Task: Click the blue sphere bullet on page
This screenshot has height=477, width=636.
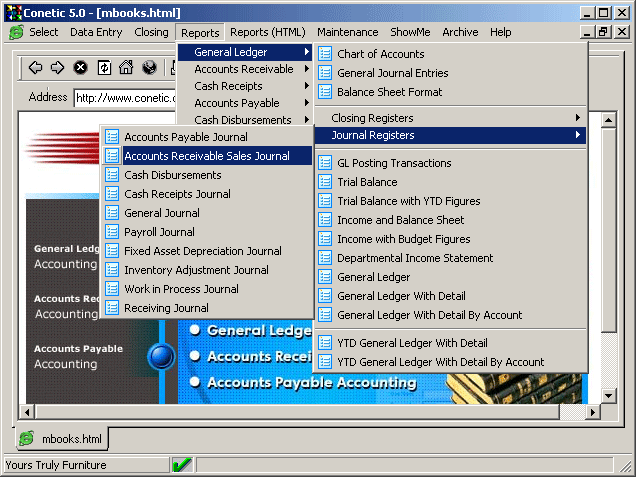Action: pos(160,356)
